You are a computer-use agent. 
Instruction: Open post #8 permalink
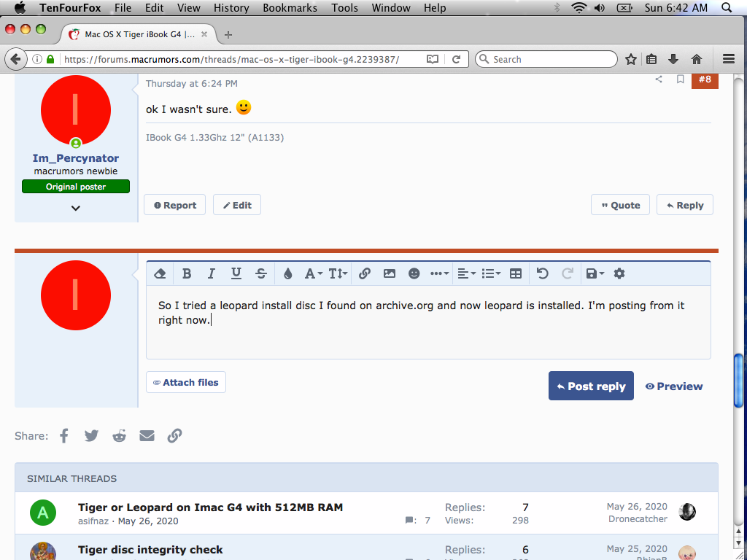point(705,80)
